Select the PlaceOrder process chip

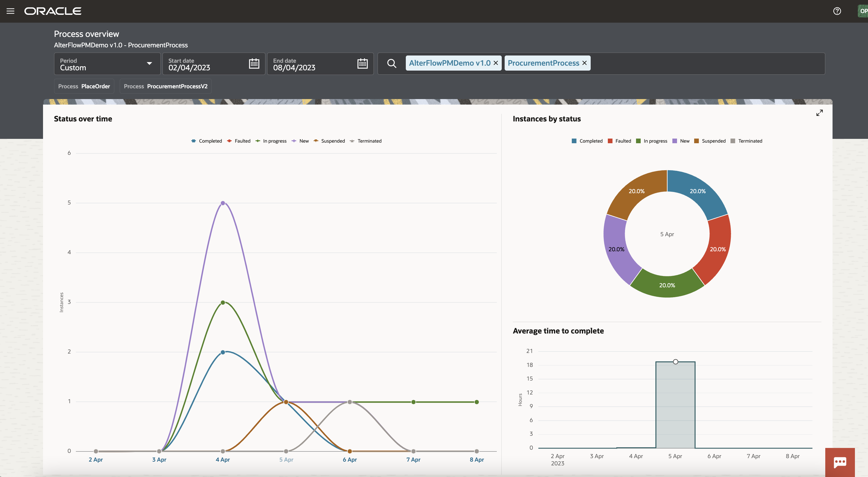point(84,86)
